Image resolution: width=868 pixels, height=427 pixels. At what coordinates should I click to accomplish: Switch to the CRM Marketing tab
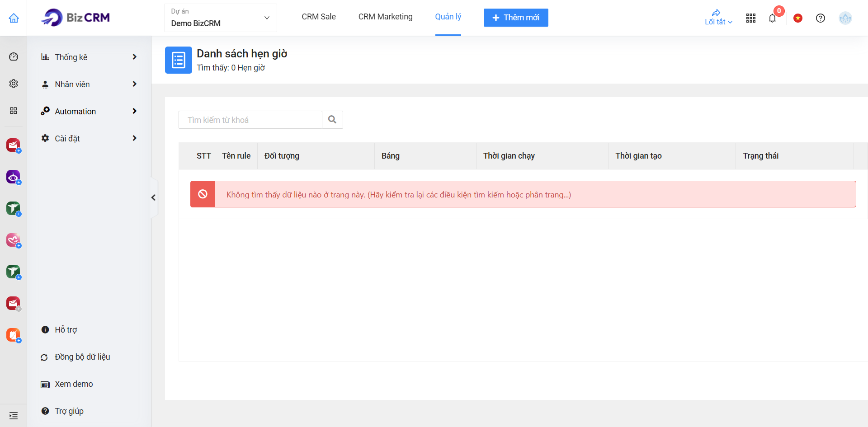385,17
